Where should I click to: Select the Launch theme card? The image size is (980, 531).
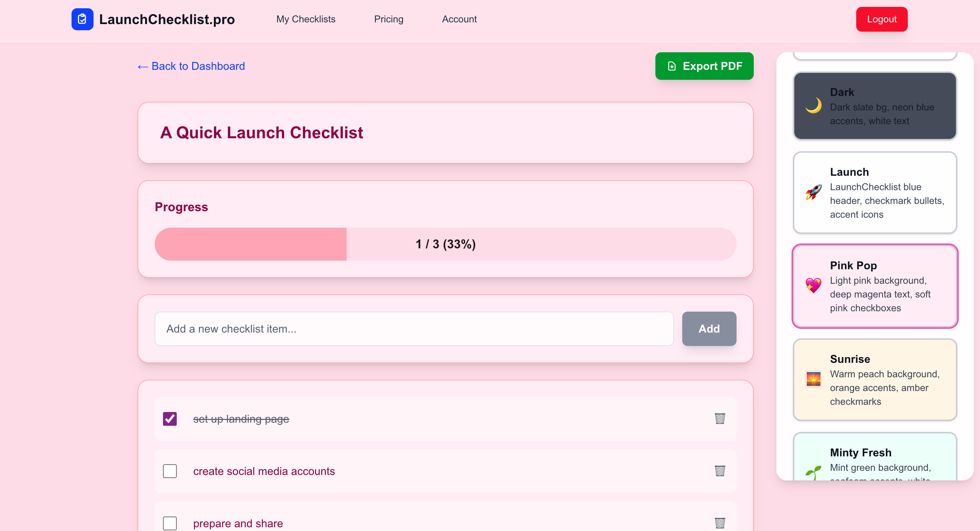pos(875,193)
